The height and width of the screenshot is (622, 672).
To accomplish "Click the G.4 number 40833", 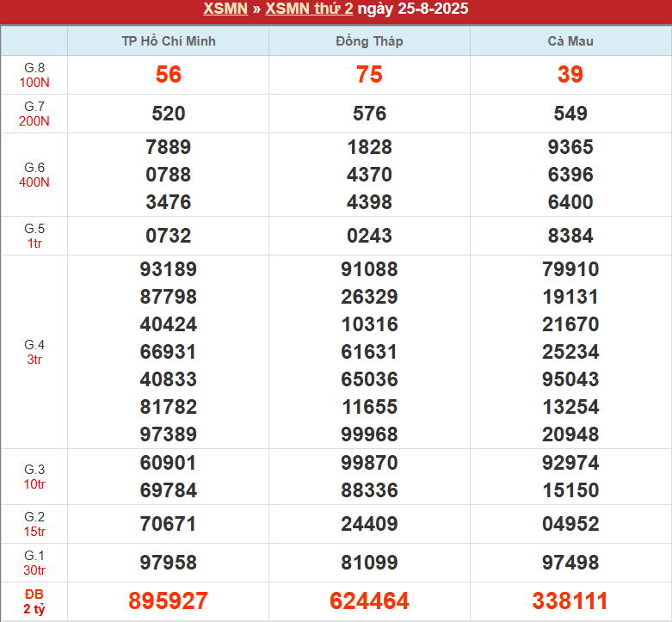I will (169, 379).
